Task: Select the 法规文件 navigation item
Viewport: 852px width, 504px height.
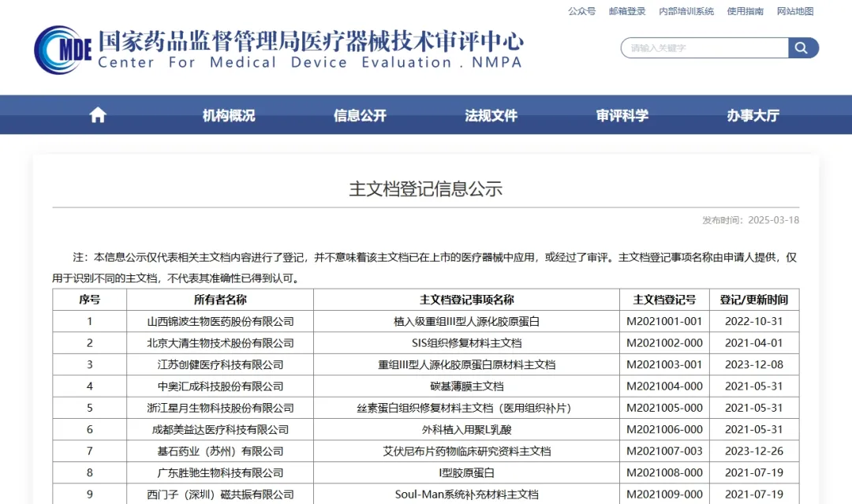Action: 491,115
